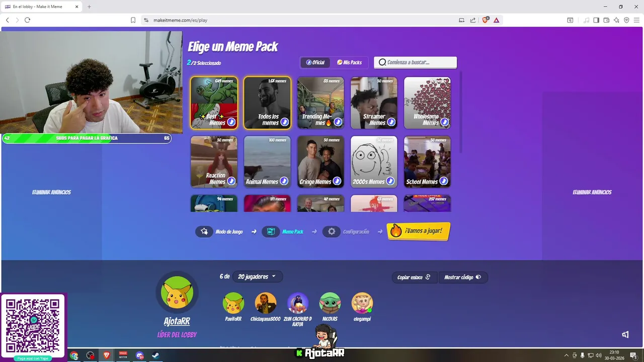Switch to the Oficial packs tab
Viewport: 644px width, 362px height.
(315, 62)
